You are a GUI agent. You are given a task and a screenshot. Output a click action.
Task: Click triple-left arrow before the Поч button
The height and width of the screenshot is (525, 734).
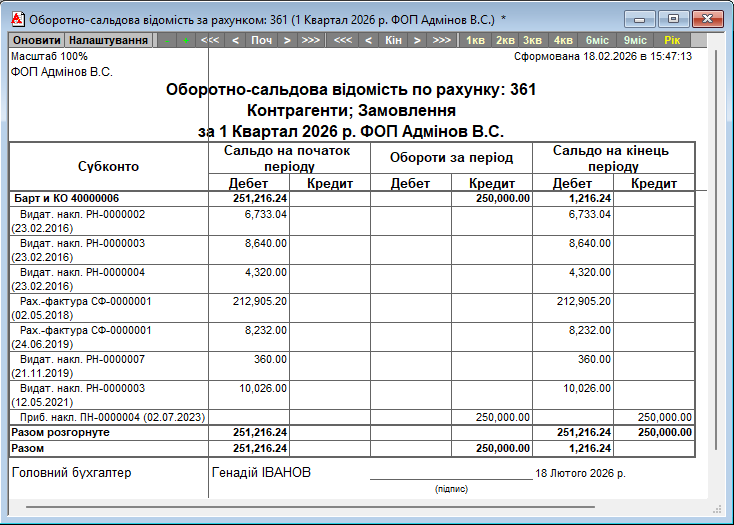click(x=210, y=40)
